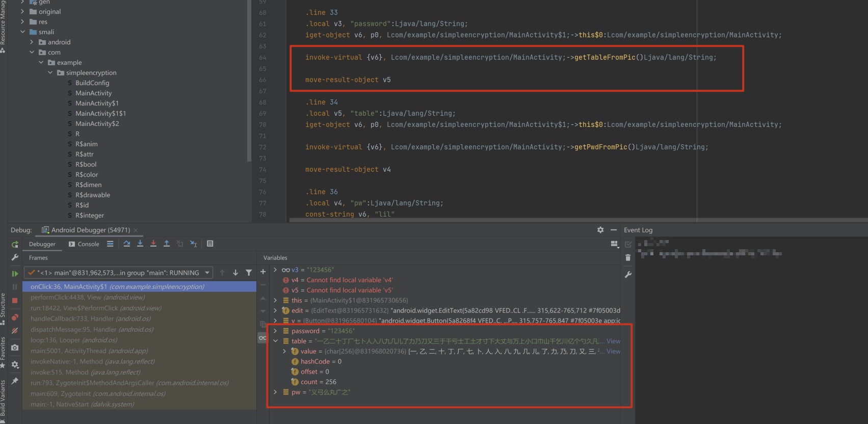Image resolution: width=868 pixels, height=424 pixels.
Task: Open debugger settings wrench icon in left strip
Action: tap(15, 257)
